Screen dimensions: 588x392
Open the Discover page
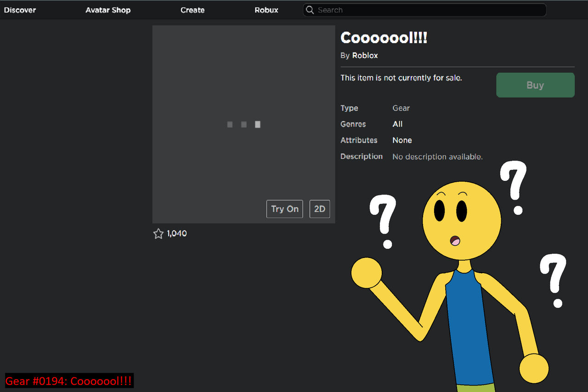point(20,10)
